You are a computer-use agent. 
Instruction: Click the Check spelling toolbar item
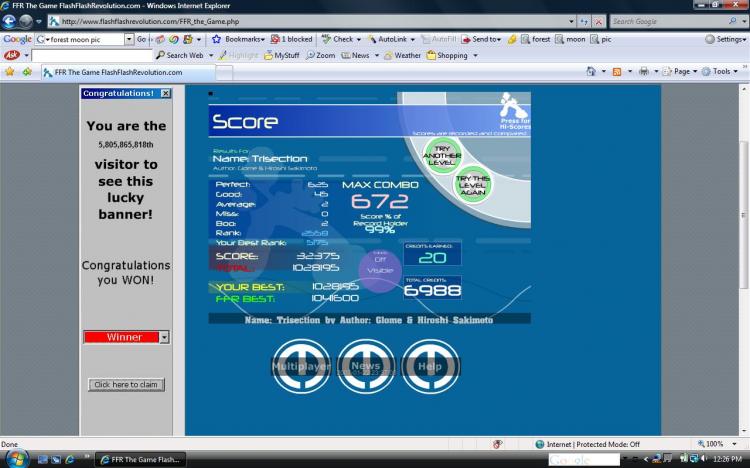340,39
